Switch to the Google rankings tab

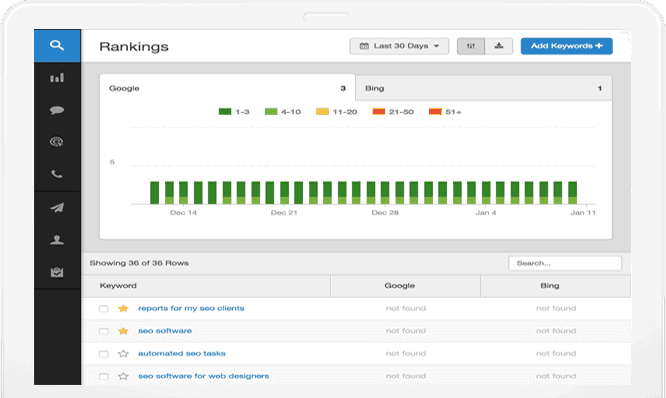[x=227, y=88]
